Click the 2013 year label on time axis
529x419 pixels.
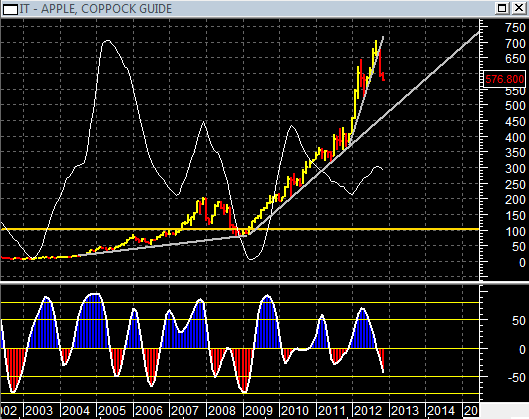[405, 411]
